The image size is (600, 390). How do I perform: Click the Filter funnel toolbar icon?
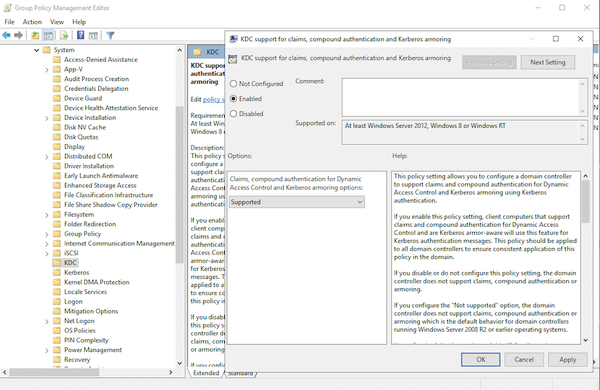[110, 36]
